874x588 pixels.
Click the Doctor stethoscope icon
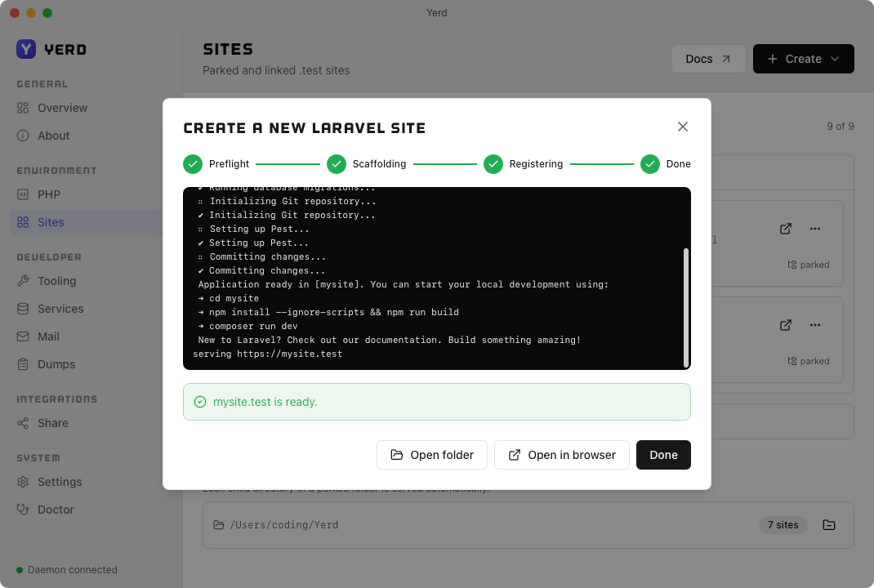click(23, 510)
